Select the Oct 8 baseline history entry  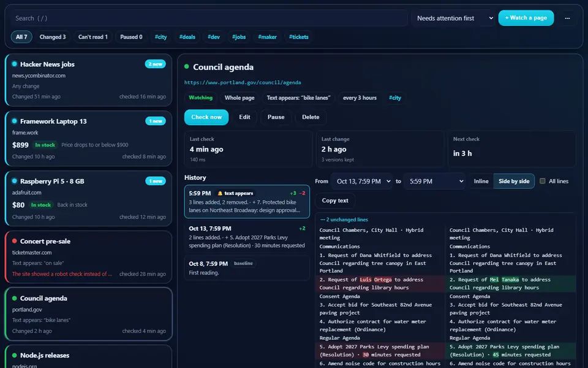(247, 268)
